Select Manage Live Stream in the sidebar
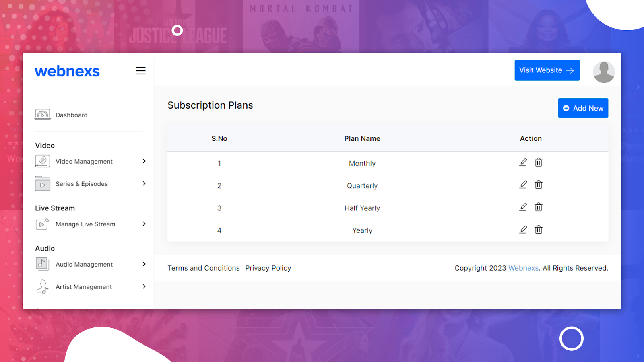 tap(85, 224)
